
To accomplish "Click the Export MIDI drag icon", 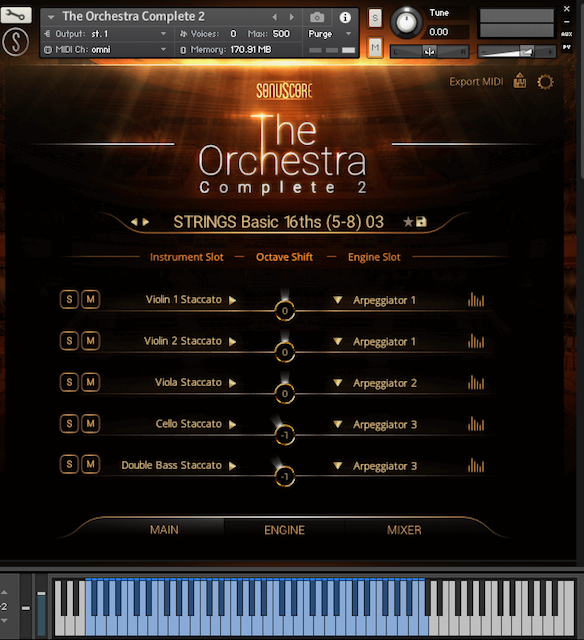I will (x=520, y=81).
